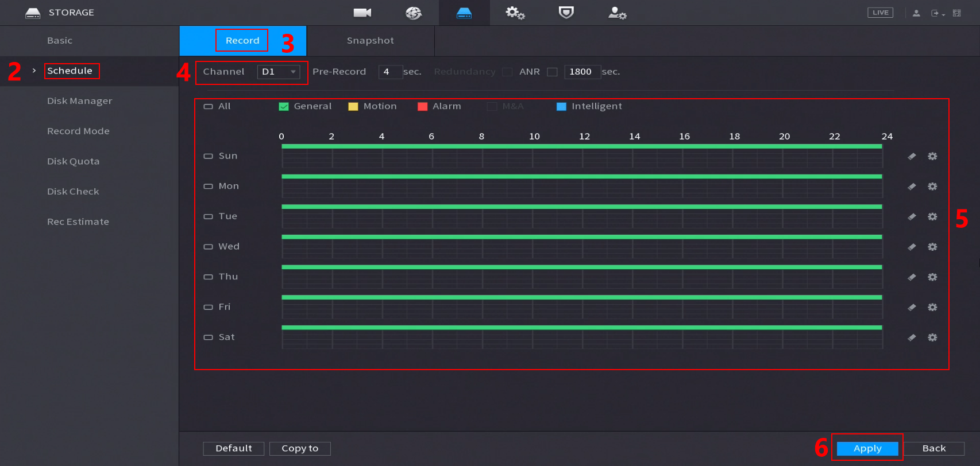Click the Pre-Record seconds input field
980x466 pixels.
(391, 72)
